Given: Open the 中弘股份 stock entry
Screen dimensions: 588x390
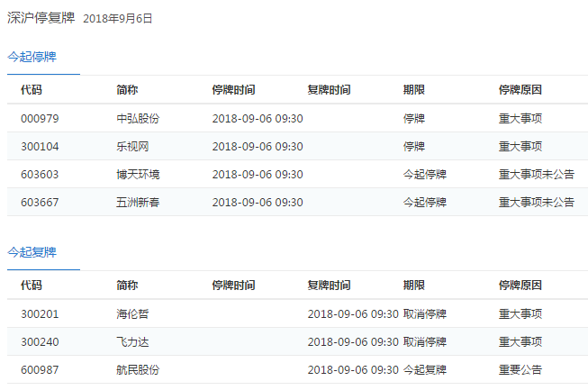Looking at the screenshot, I should pyautogui.click(x=138, y=118).
